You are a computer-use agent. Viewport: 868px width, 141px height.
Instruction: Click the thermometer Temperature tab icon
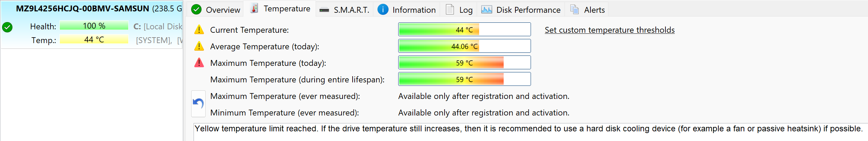click(254, 8)
